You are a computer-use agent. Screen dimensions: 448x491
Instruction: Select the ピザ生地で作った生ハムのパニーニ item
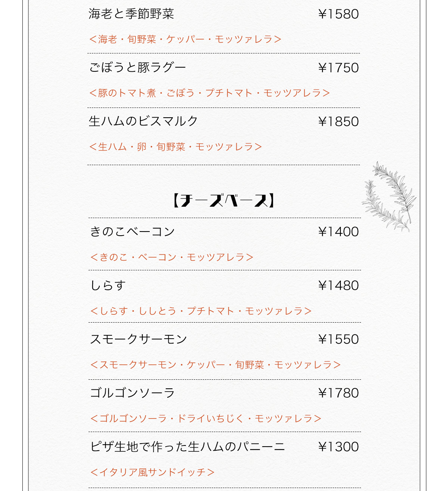click(188, 447)
